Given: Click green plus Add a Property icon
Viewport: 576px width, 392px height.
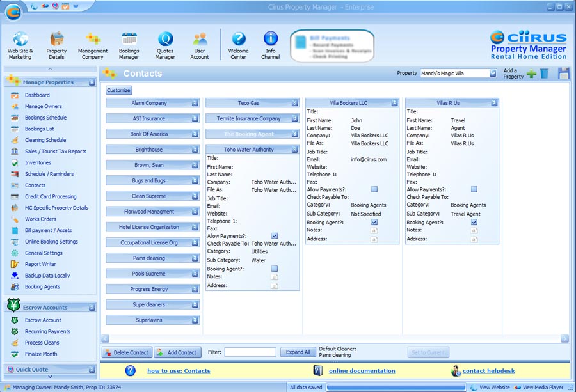Looking at the screenshot, I should pyautogui.click(x=531, y=74).
